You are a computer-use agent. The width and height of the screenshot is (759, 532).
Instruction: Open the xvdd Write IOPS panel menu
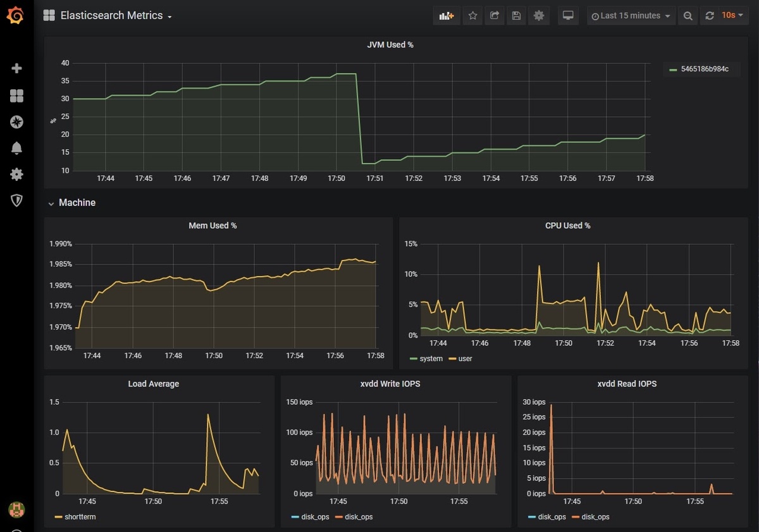pyautogui.click(x=390, y=384)
